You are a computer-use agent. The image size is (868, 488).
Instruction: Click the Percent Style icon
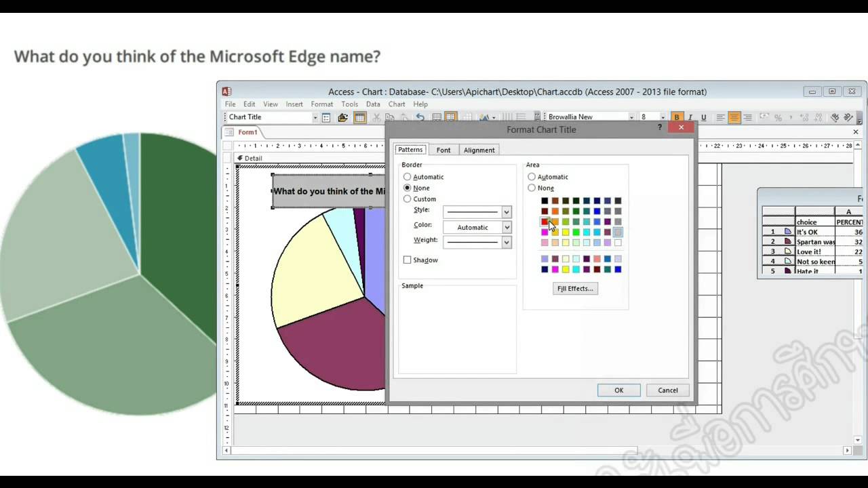point(778,117)
